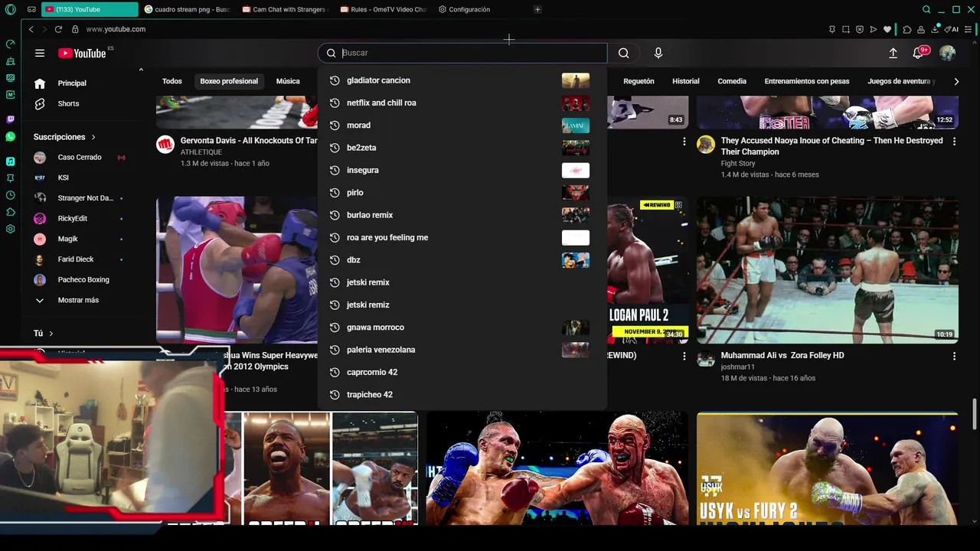This screenshot has width=980, height=551.
Task: Open the music Player sidebar icon
Action: pos(10,161)
